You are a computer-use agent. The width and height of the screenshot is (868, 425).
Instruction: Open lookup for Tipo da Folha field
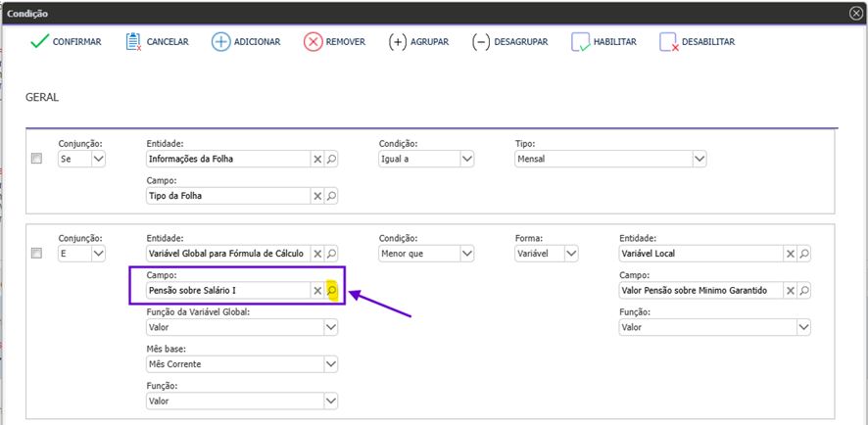(x=331, y=196)
